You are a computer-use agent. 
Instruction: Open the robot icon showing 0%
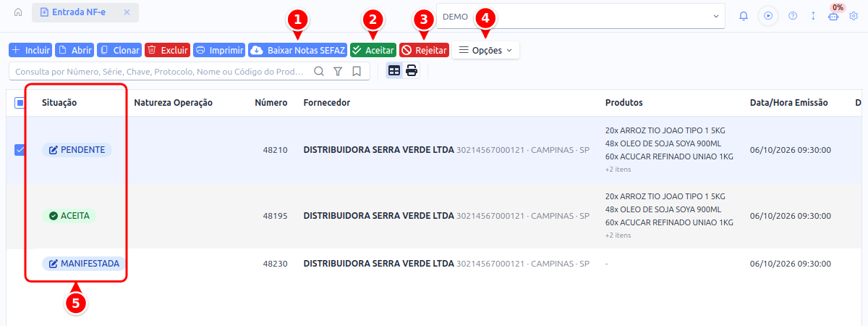(x=833, y=16)
